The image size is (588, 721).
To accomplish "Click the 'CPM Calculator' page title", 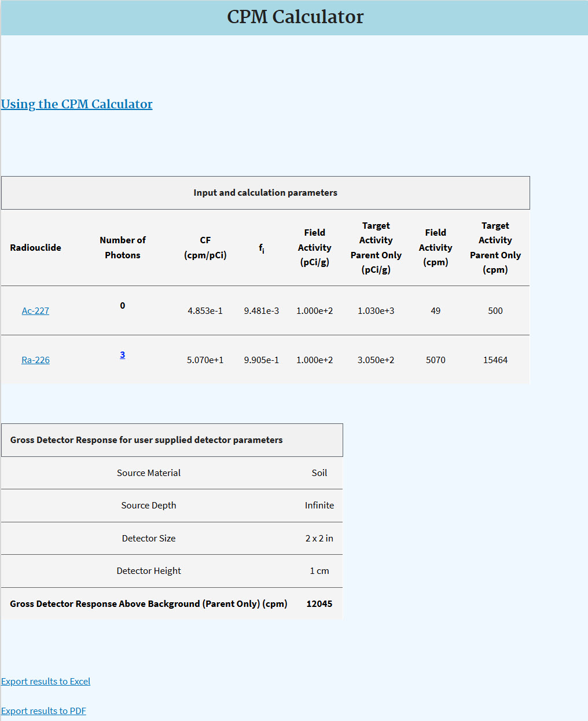I will coord(295,17).
